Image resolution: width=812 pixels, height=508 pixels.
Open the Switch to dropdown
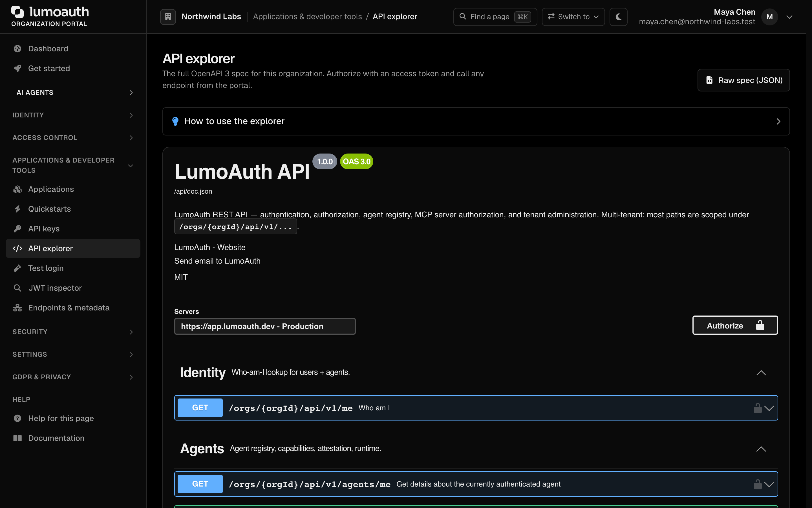click(573, 16)
